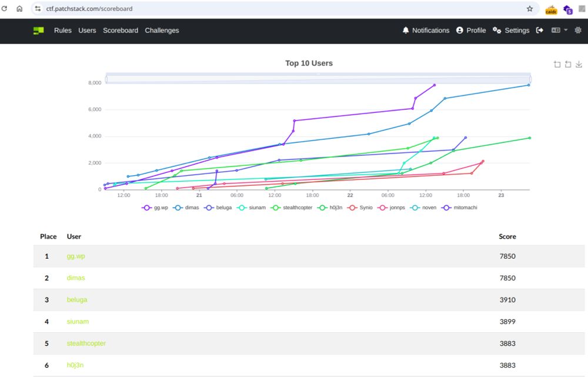This screenshot has height=377, width=588.
Task: Toggle gg.wp series in chart legend
Action: 155,208
